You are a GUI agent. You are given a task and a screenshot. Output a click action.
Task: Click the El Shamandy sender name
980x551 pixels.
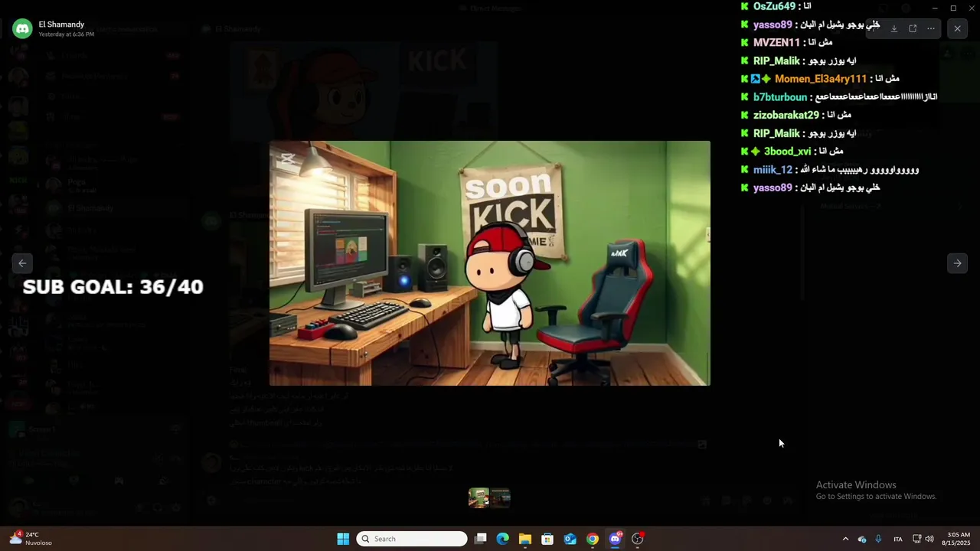click(61, 24)
